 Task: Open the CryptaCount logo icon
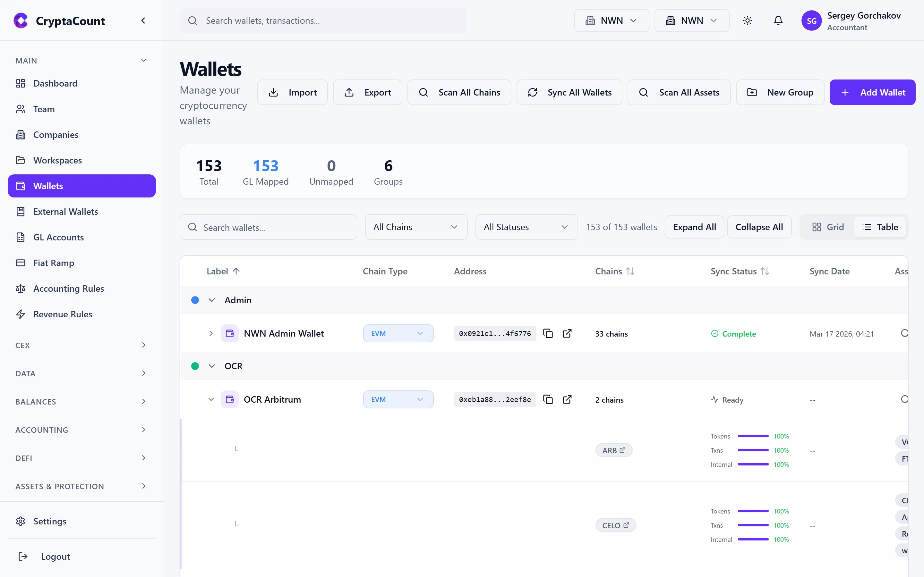point(21,20)
